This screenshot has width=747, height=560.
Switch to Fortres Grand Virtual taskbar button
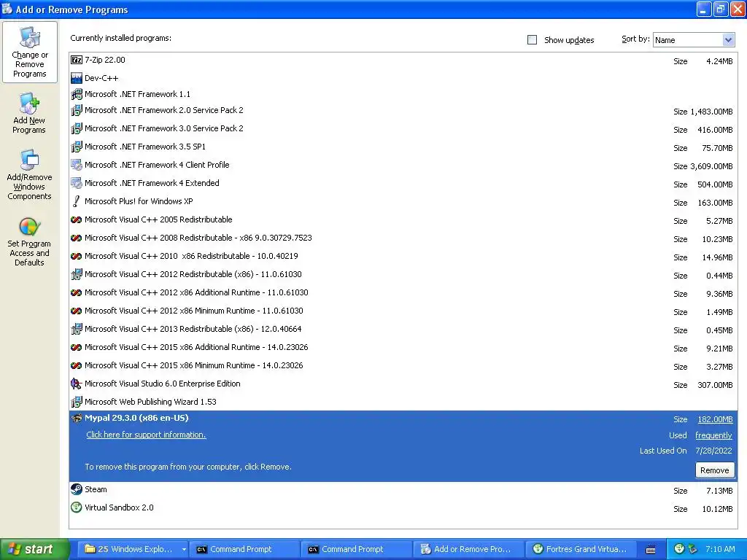581,549
